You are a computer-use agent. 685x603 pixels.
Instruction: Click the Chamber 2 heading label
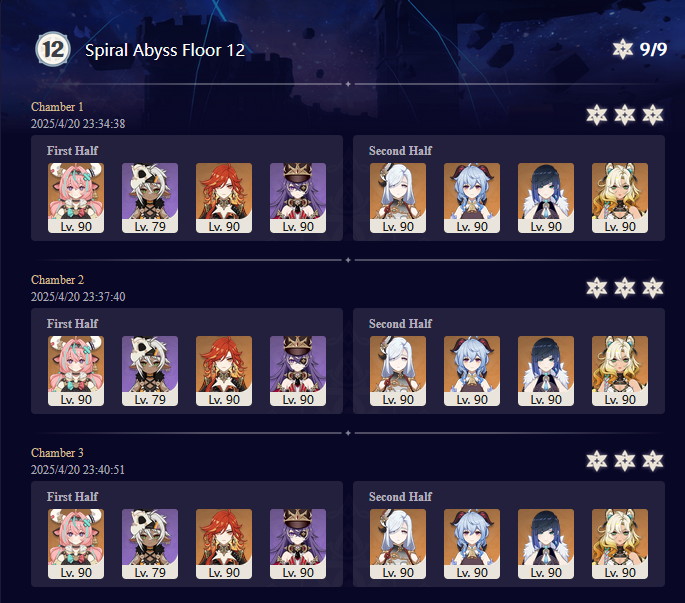[57, 280]
